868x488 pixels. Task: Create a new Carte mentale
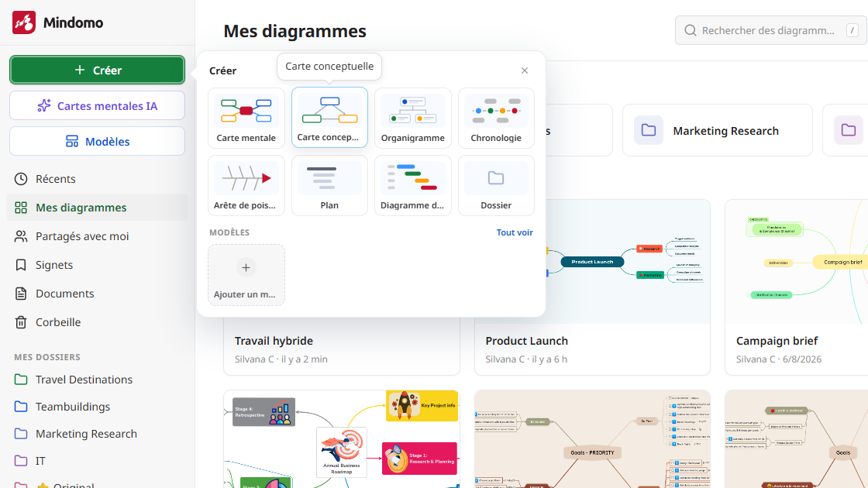pyautogui.click(x=246, y=118)
